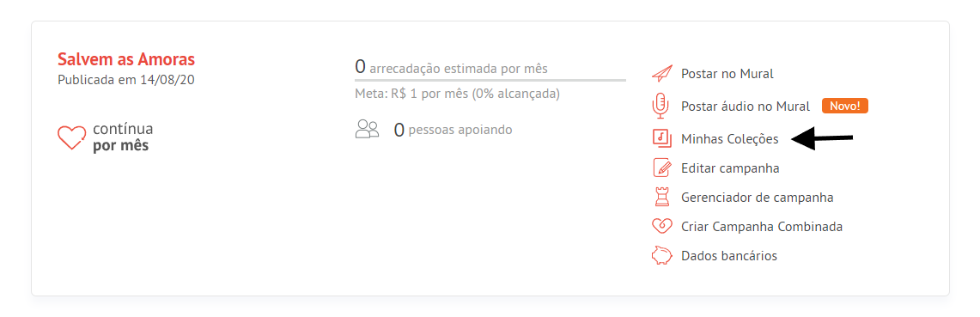Open the Postar no Mural link
The height and width of the screenshot is (317, 980).
click(x=727, y=74)
